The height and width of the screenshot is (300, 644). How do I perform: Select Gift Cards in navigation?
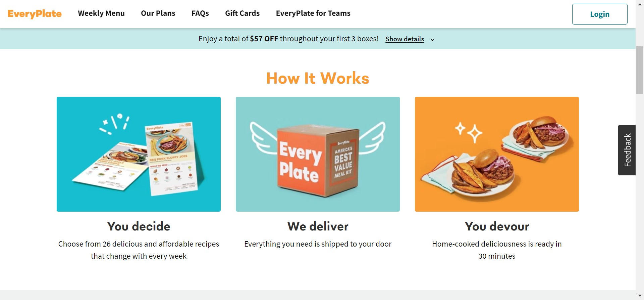tap(243, 13)
